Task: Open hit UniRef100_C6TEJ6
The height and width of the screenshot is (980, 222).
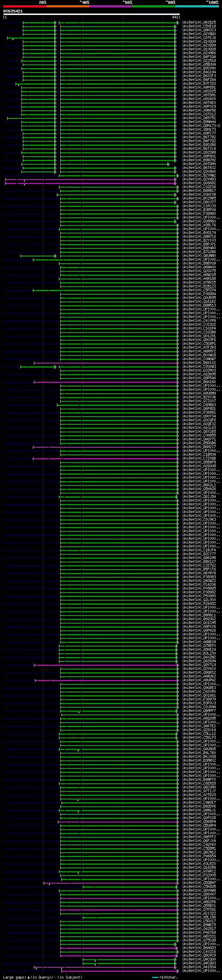Action: point(199,38)
